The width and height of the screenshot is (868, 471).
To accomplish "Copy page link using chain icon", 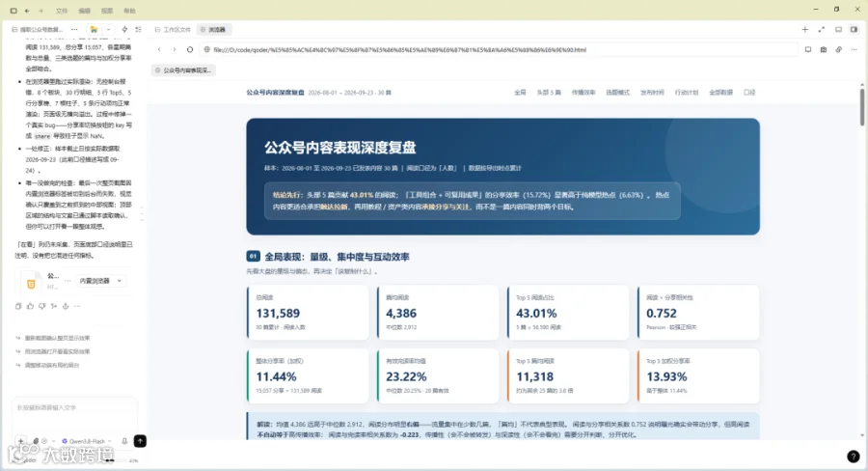I will click(839, 49).
